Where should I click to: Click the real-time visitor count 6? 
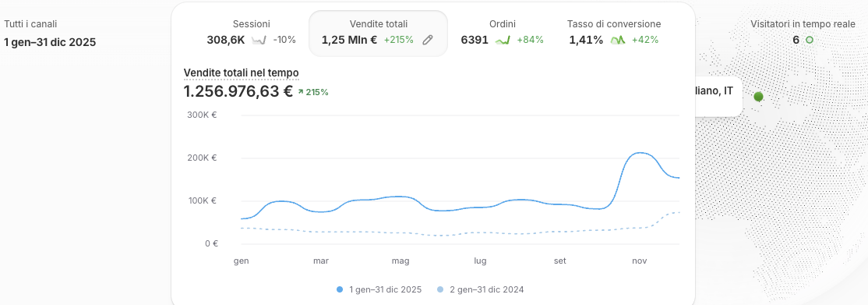coord(796,40)
